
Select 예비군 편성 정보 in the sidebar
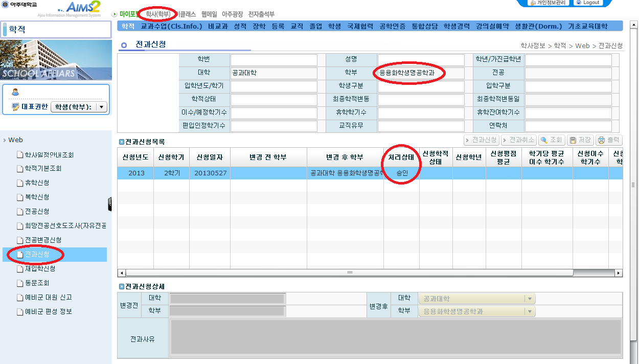pos(48,312)
